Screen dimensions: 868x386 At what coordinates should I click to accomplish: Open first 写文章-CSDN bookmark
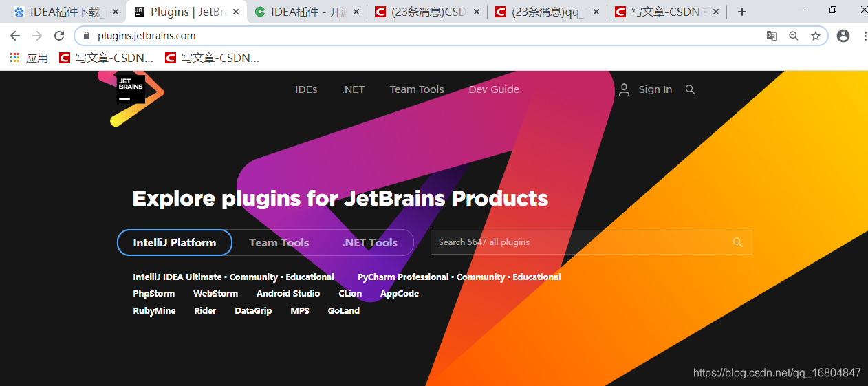(107, 58)
